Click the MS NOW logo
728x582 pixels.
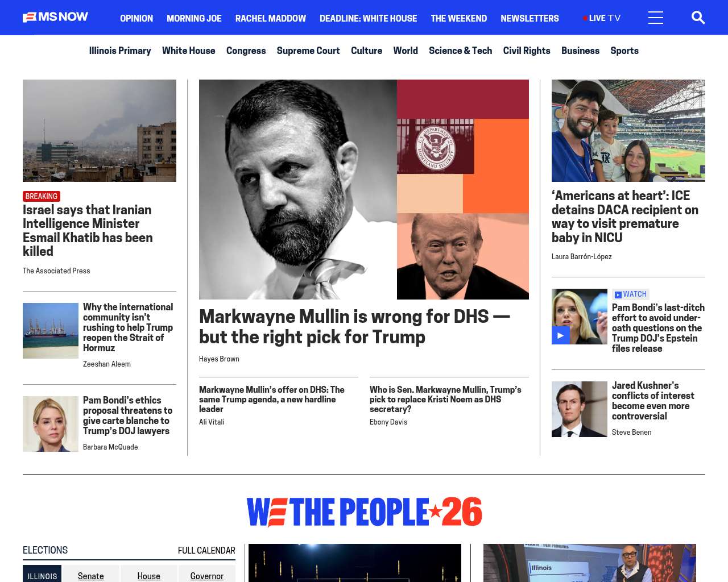(55, 17)
